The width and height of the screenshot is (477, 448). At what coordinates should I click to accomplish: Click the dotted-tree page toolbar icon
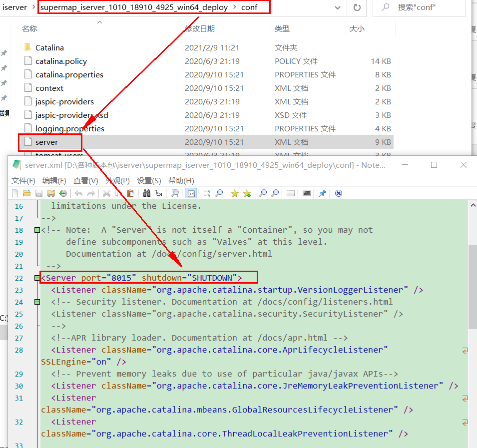(x=207, y=193)
